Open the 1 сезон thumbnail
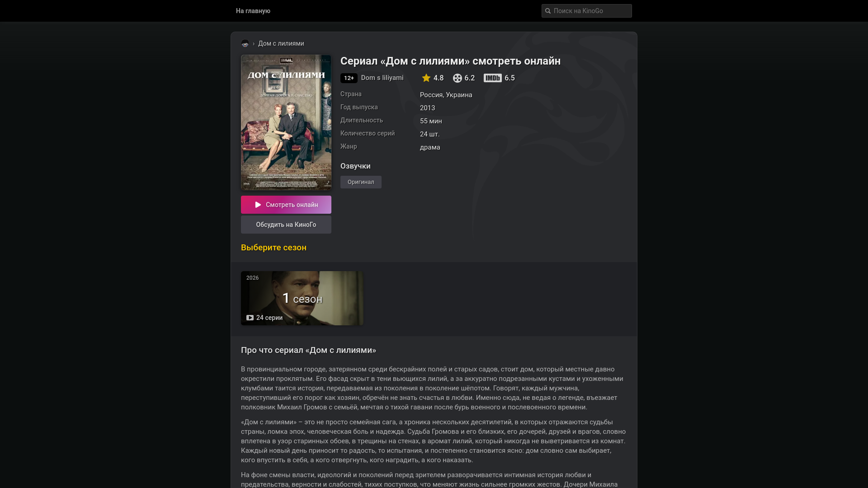868x488 pixels. (x=302, y=298)
